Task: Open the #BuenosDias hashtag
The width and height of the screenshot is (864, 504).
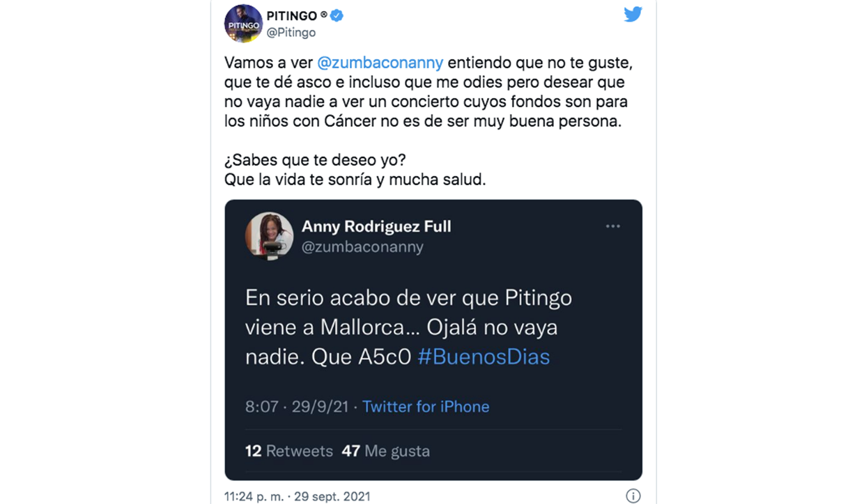Action: 484,357
